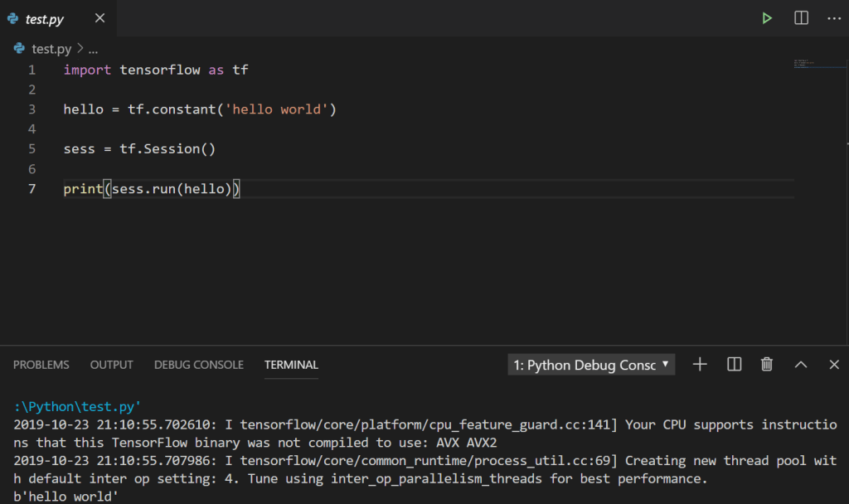Select test.py in the breadcrumb path
849x504 pixels.
[51, 49]
